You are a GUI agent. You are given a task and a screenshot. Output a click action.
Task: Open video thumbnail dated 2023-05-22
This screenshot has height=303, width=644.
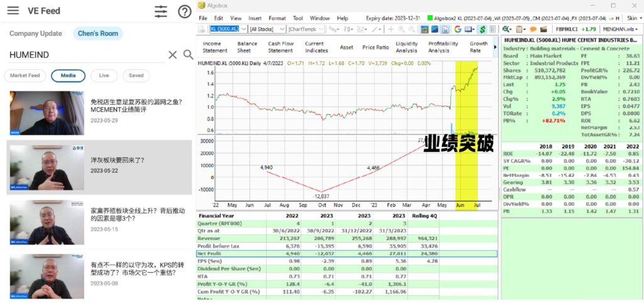[x=47, y=168]
